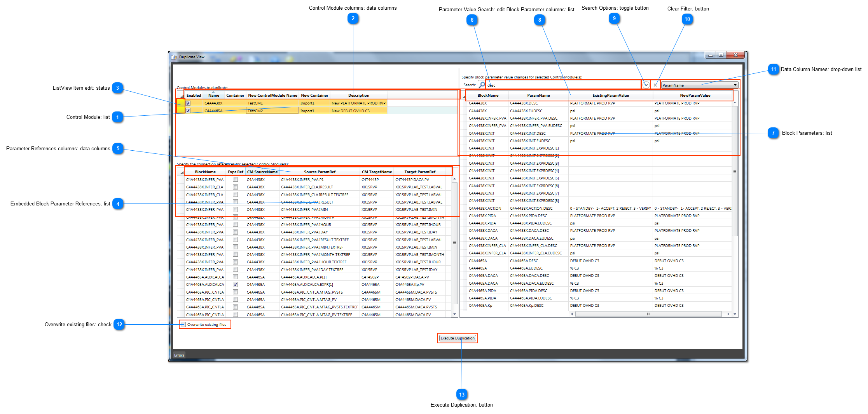
Task: Sort by the Enabled column header
Action: pyautogui.click(x=194, y=96)
